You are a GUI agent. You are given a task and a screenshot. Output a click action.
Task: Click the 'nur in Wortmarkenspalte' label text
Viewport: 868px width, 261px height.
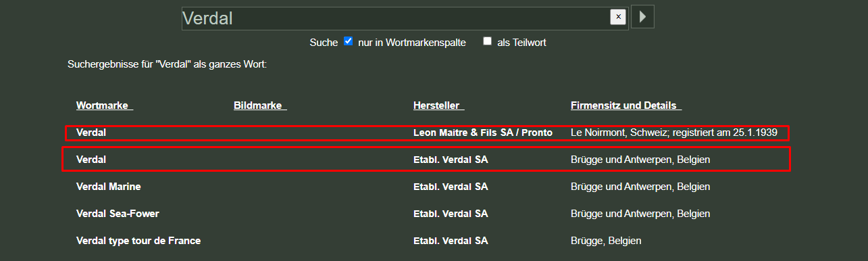(412, 42)
